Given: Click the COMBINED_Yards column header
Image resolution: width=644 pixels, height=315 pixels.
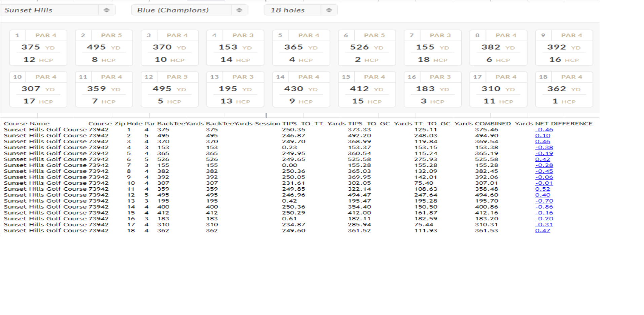Looking at the screenshot, I should (x=504, y=124).
